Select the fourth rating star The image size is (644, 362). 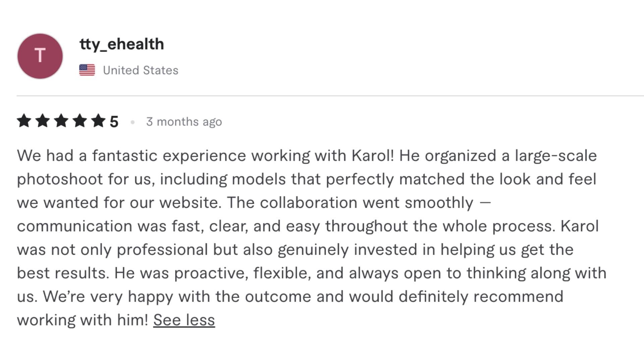80,121
